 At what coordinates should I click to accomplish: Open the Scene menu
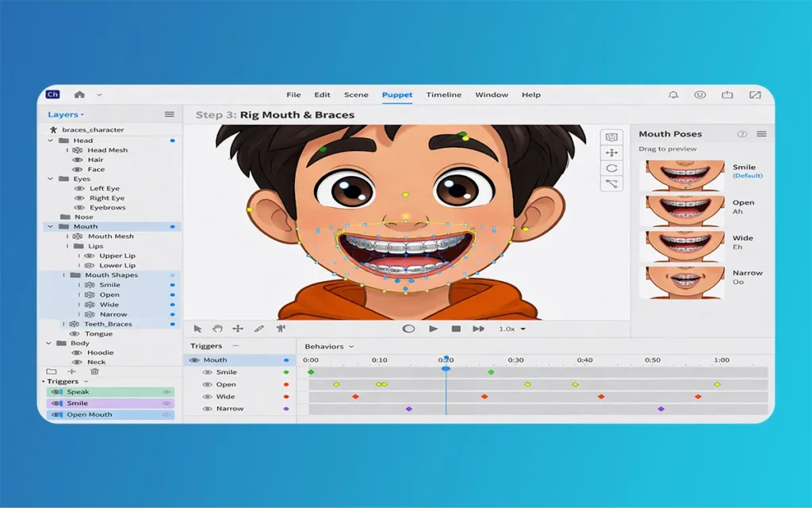(x=356, y=95)
